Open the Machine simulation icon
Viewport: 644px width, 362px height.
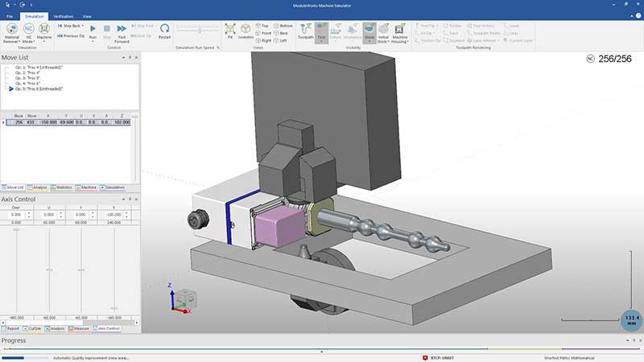45,31
